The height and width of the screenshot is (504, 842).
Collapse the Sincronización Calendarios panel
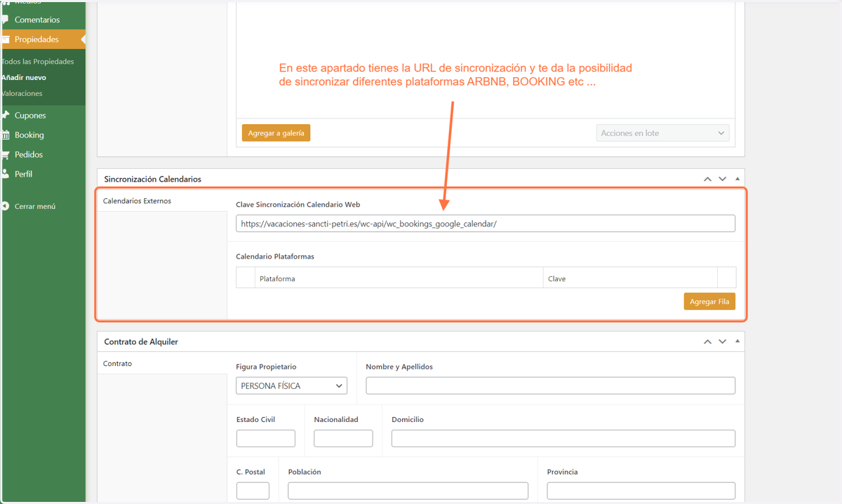coord(737,179)
